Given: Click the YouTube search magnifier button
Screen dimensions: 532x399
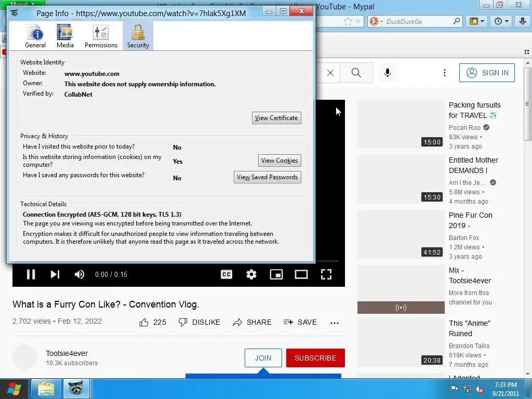Looking at the screenshot, I should click(x=356, y=73).
